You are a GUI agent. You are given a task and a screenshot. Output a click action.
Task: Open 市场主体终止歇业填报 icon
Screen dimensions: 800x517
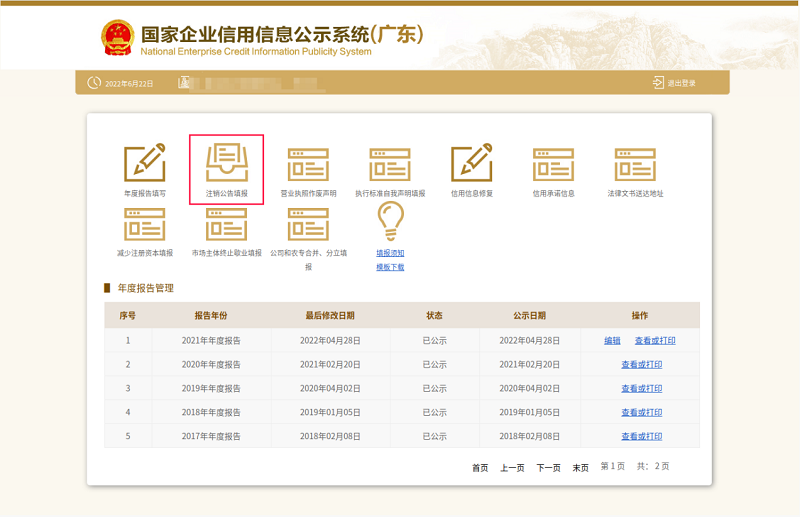pos(226,224)
